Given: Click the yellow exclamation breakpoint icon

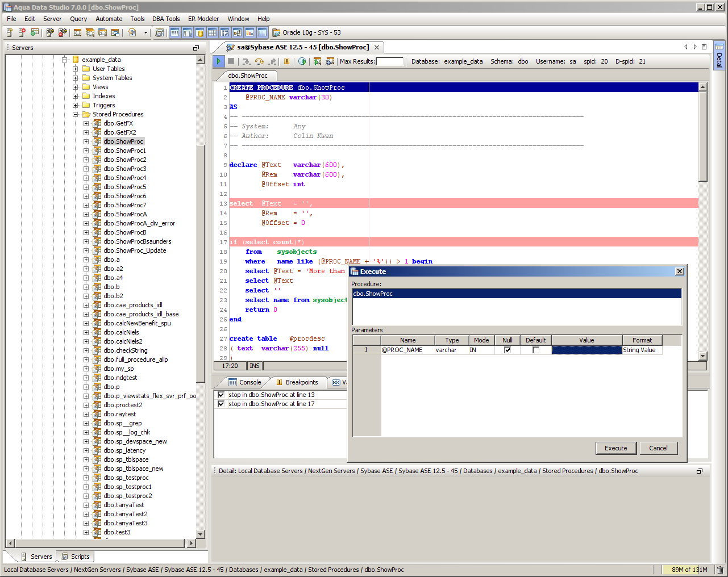Looking at the screenshot, I should 286,61.
